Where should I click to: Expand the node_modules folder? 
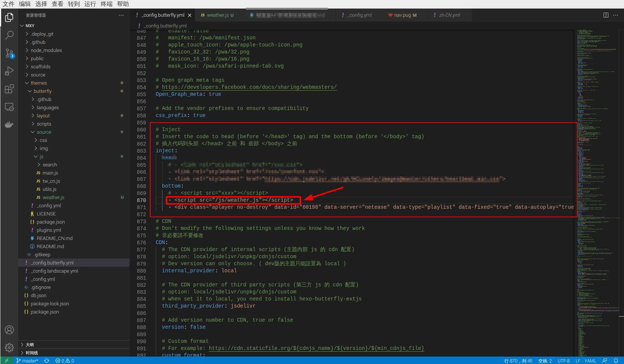[74, 50]
